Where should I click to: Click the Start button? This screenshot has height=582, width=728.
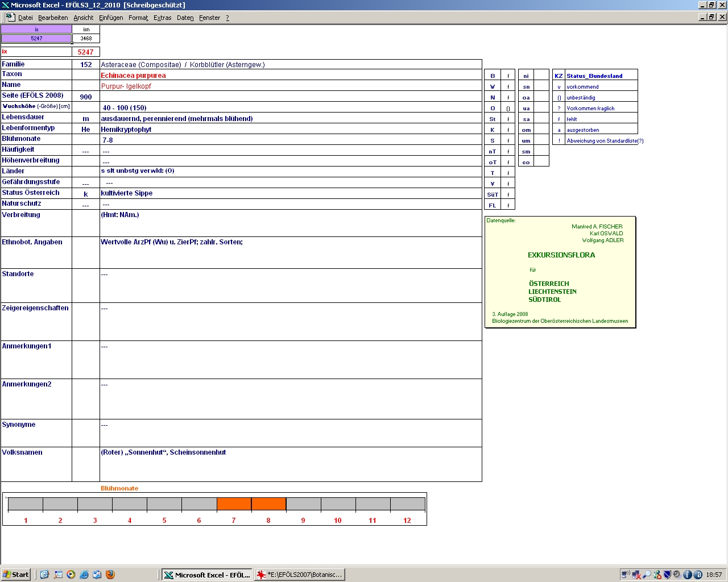click(16, 575)
